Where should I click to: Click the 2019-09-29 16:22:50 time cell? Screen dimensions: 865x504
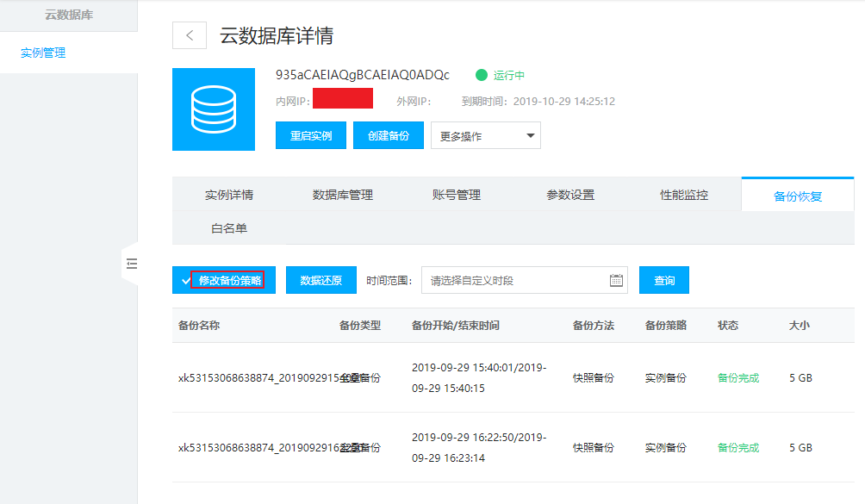coord(479,447)
